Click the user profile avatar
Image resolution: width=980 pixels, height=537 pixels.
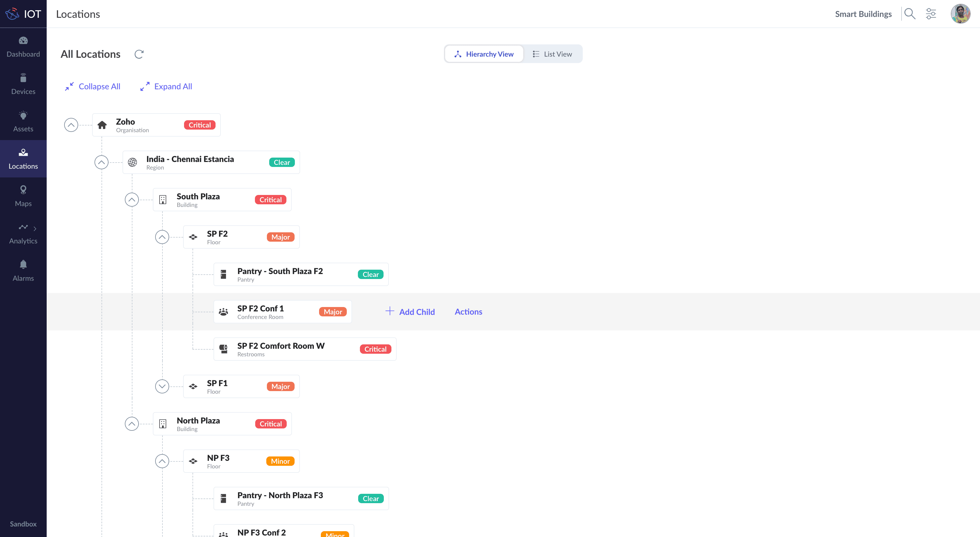960,14
